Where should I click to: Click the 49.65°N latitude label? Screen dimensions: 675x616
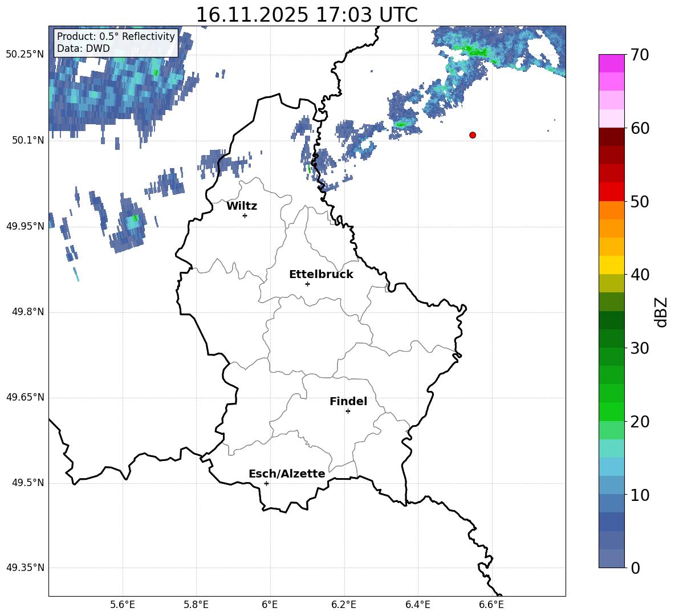tap(25, 397)
